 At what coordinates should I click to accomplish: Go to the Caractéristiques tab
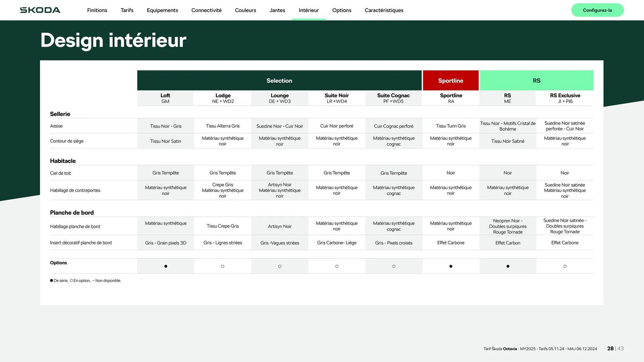click(384, 10)
